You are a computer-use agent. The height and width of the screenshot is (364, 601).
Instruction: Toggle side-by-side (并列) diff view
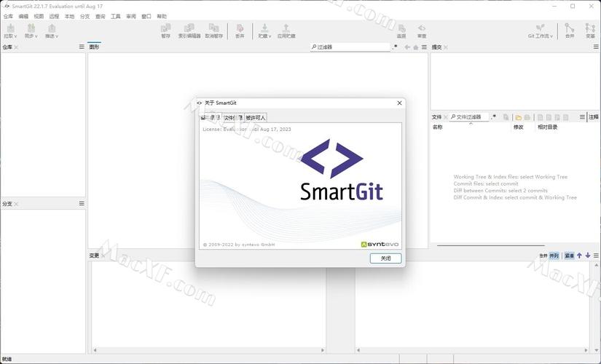click(554, 256)
